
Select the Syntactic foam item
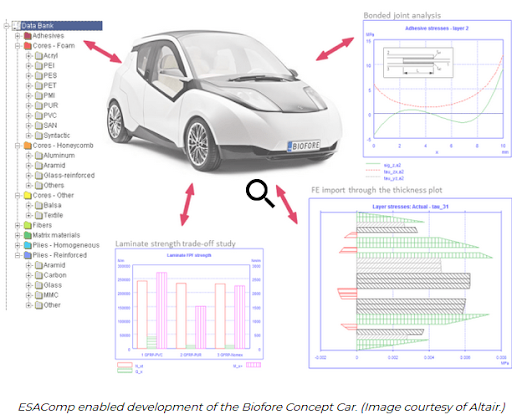pyautogui.click(x=57, y=136)
